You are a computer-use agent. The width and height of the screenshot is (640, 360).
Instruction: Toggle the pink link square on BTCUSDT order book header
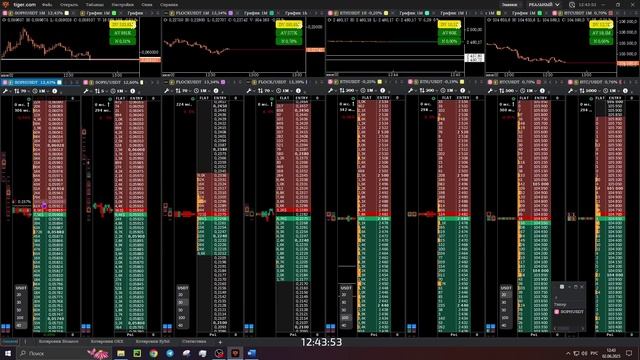(x=490, y=82)
